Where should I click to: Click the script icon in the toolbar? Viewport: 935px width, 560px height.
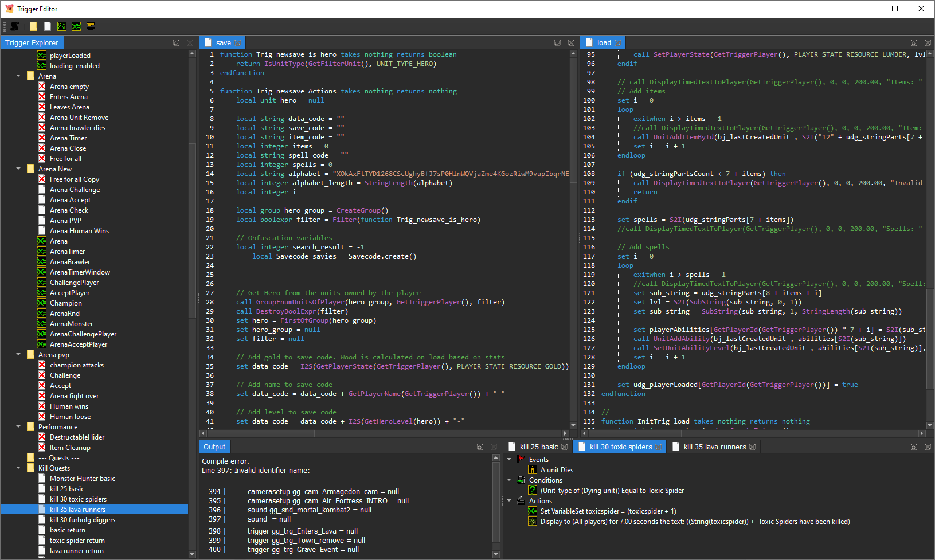15,26
